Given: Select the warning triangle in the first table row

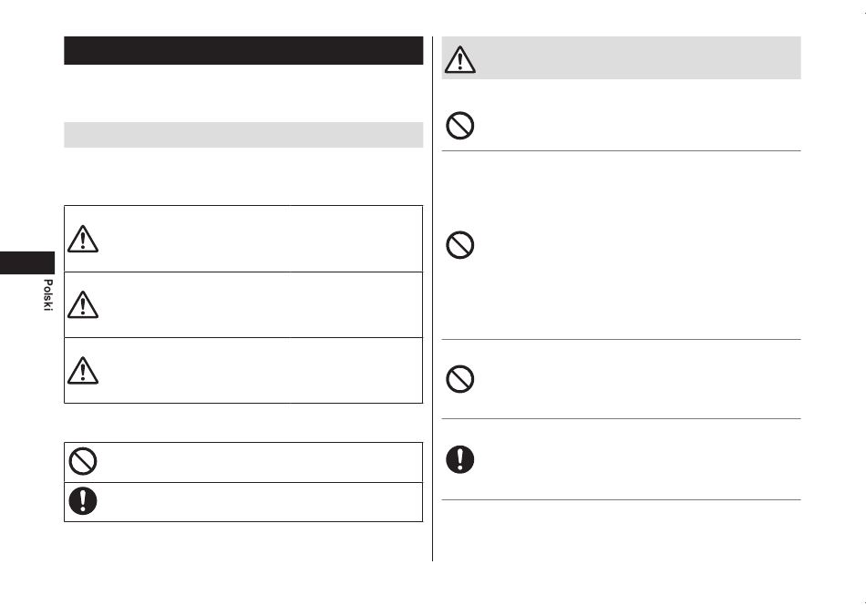Looking at the screenshot, I should click(x=83, y=239).
